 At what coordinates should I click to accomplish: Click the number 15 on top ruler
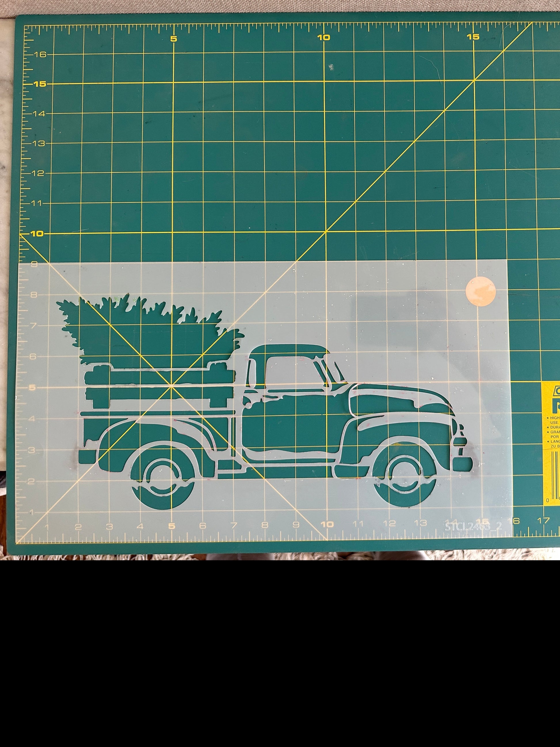pyautogui.click(x=473, y=37)
